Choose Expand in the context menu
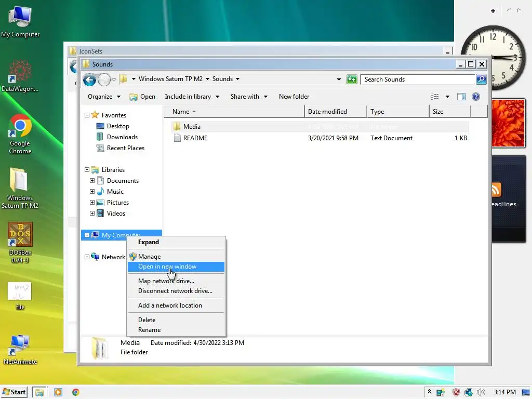 176,242
